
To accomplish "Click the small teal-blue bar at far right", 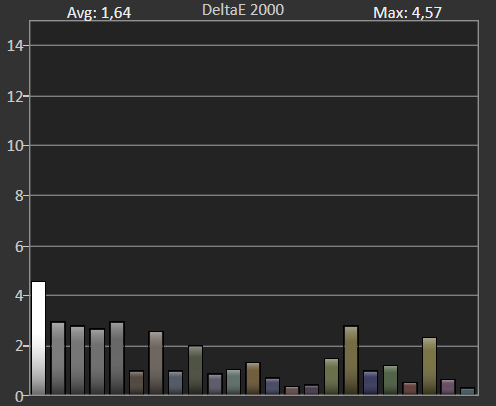I will (x=467, y=391).
